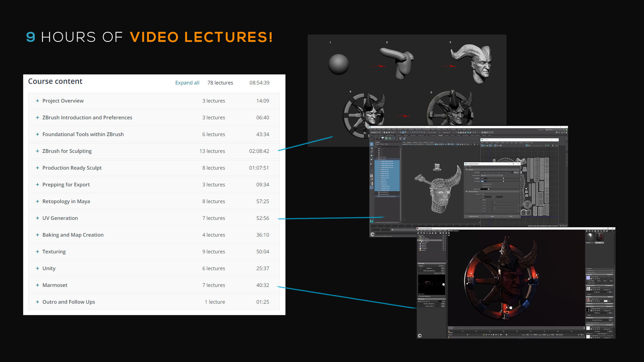This screenshot has width=644, height=362.
Task: Click the Edge Color swatch in UV Snapshot Options
Action: [x=485, y=189]
